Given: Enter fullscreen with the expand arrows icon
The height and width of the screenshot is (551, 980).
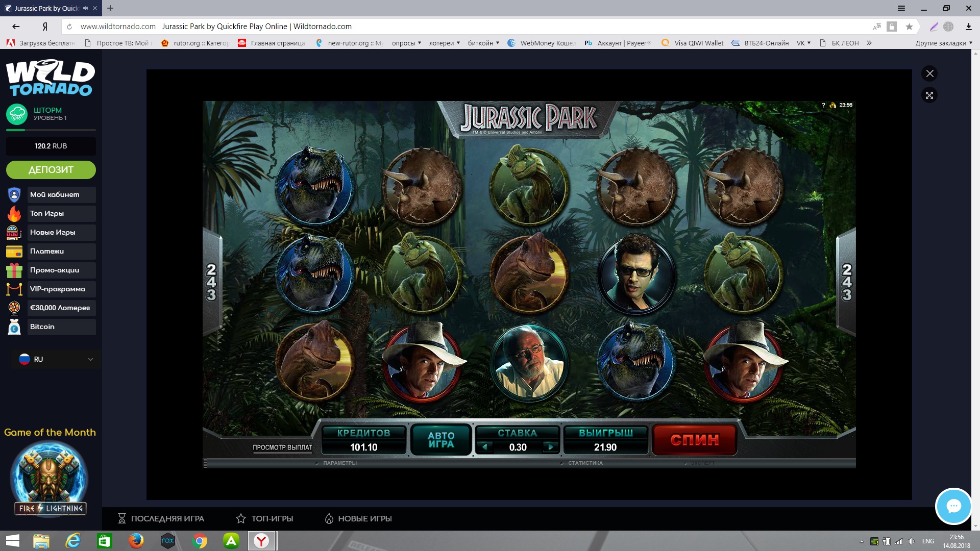Looking at the screenshot, I should click(x=929, y=95).
